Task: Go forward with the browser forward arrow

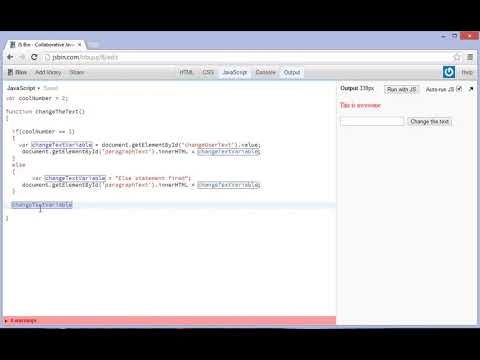Action: (22, 57)
